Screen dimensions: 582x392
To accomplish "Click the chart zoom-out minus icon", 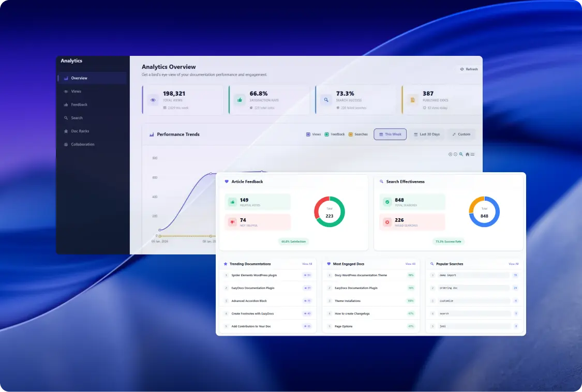I will pyautogui.click(x=455, y=154).
